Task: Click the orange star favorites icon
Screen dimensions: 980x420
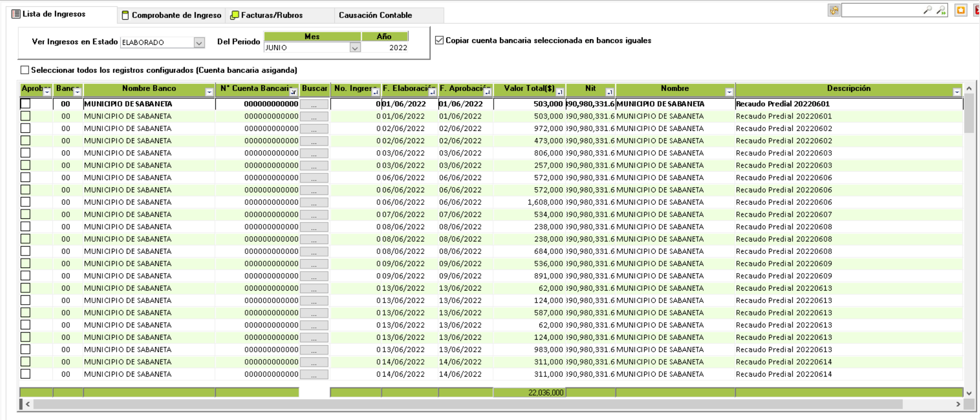Action: (x=961, y=10)
